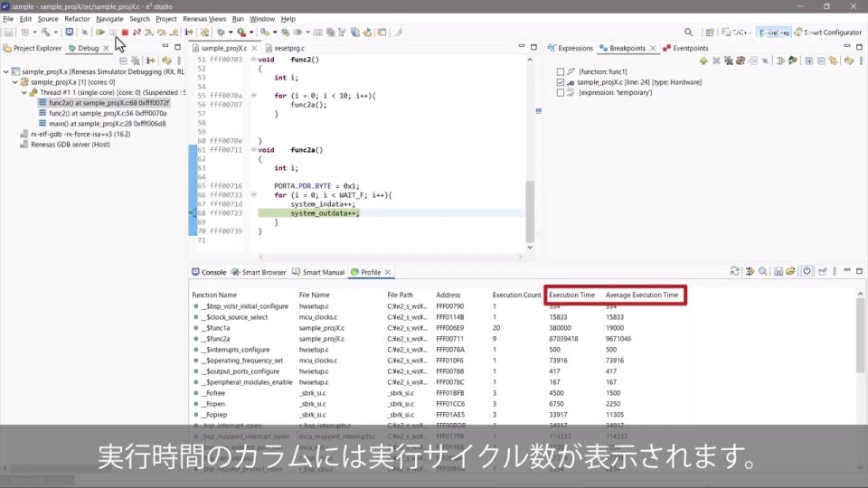Click the green Resume button in toolbar
Image resolution: width=868 pixels, height=488 pixels.
tap(100, 32)
